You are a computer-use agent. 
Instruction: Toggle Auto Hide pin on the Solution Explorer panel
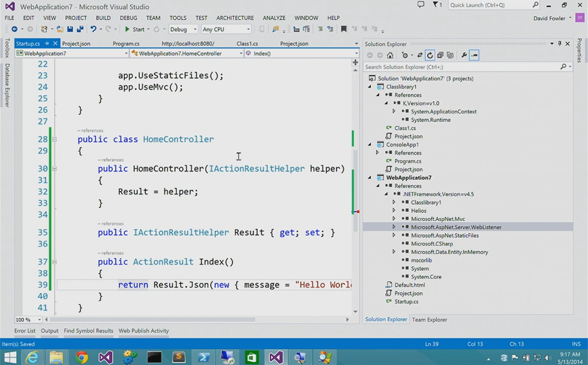(559, 44)
